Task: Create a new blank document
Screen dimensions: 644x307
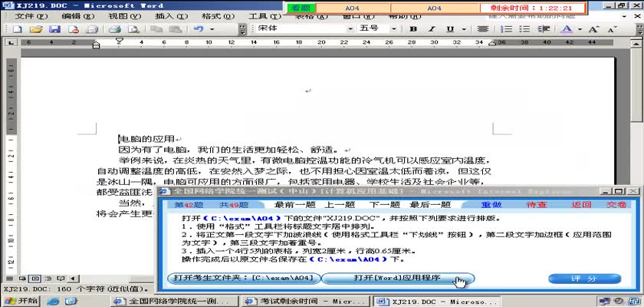Action: coord(17,29)
